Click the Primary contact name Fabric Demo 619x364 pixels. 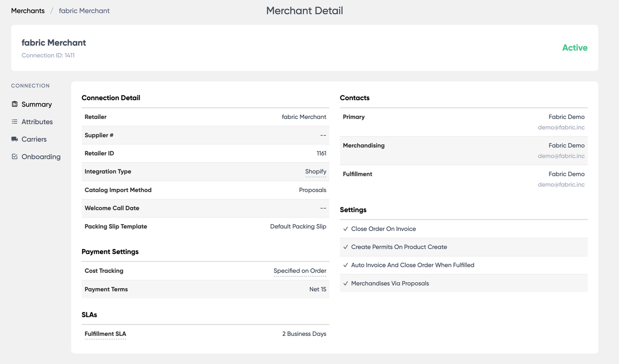(566, 117)
